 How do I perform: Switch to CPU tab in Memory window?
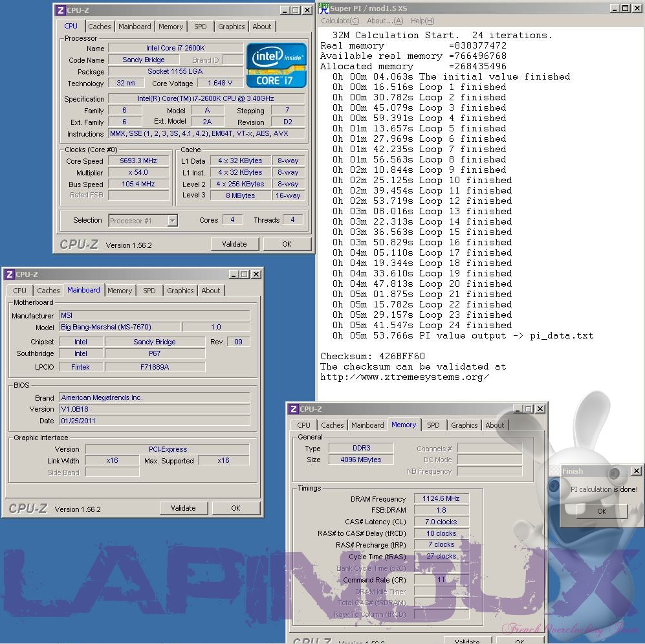[303, 425]
